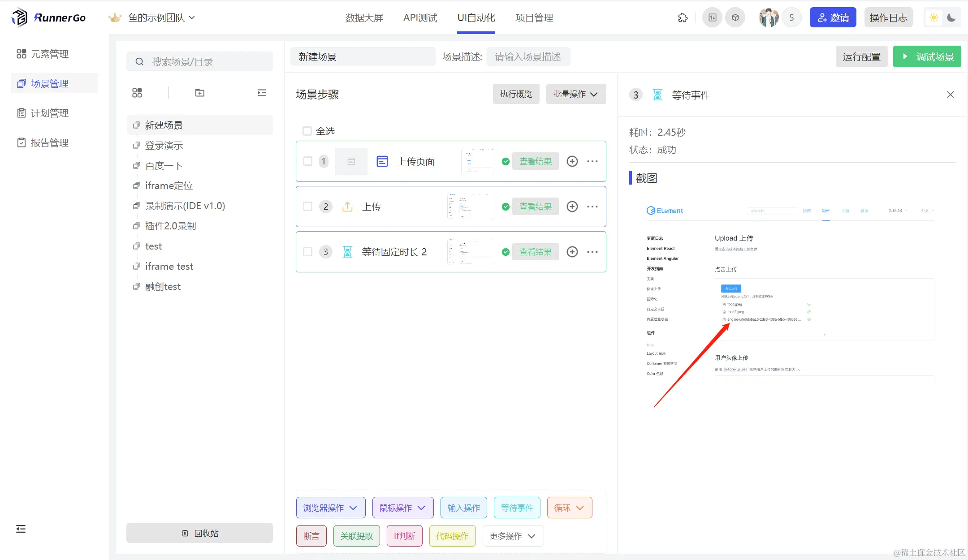
Task: Click the plus icon on step 2 上传
Action: point(572,207)
